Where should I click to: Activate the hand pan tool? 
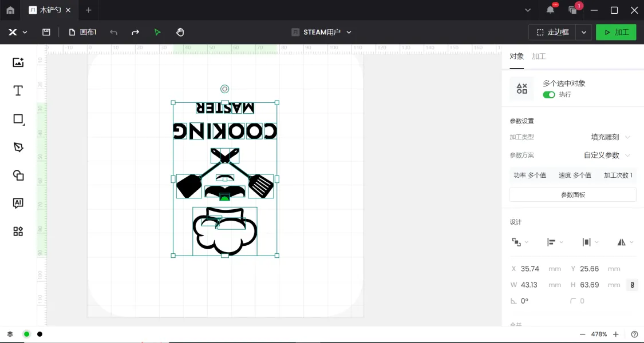[x=180, y=32]
